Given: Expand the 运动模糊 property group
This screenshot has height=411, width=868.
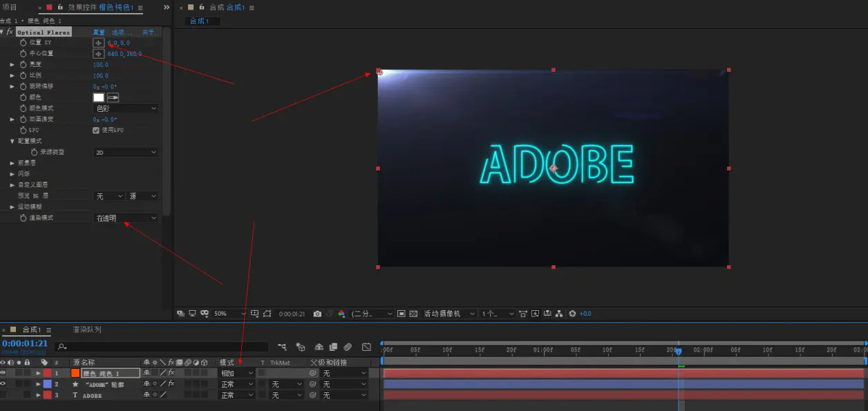Looking at the screenshot, I should pyautogui.click(x=12, y=207).
